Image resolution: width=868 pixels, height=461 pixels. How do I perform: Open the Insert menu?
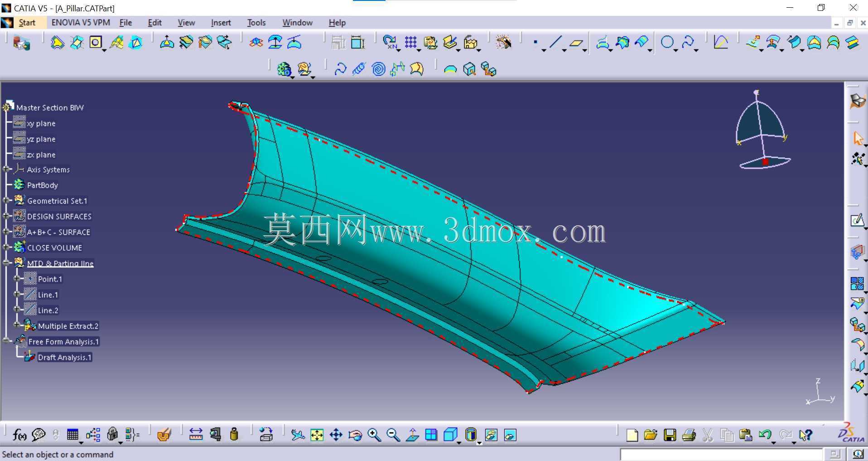221,23
